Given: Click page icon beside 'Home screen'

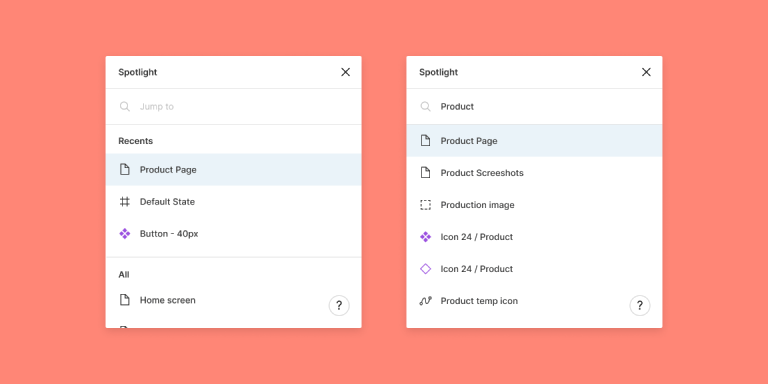Looking at the screenshot, I should point(125,300).
